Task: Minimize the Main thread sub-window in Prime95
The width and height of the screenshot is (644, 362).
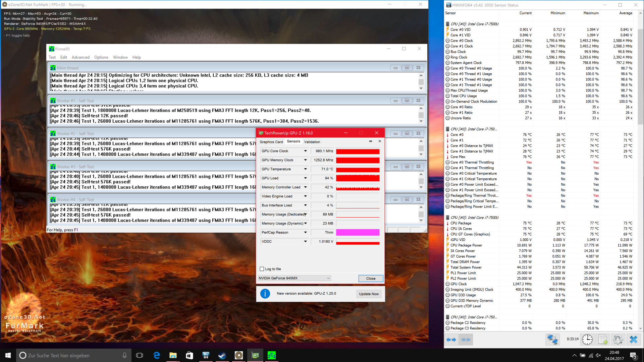Action: click(x=395, y=68)
